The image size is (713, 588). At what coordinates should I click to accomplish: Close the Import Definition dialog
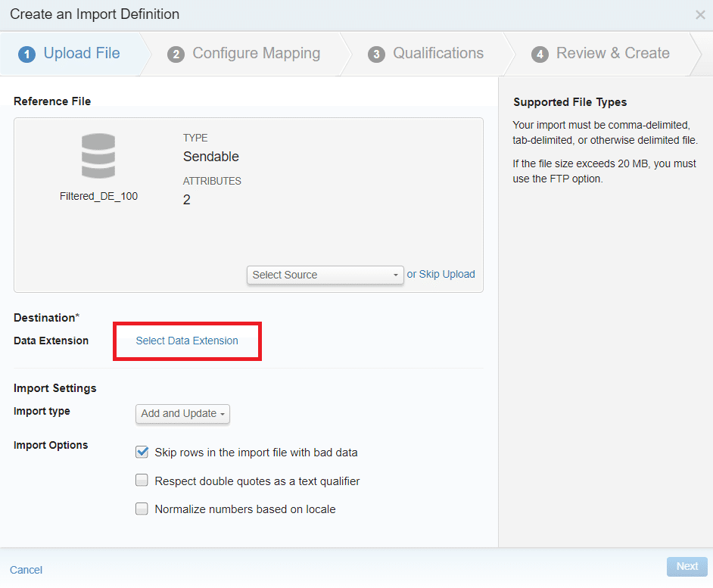click(x=700, y=15)
